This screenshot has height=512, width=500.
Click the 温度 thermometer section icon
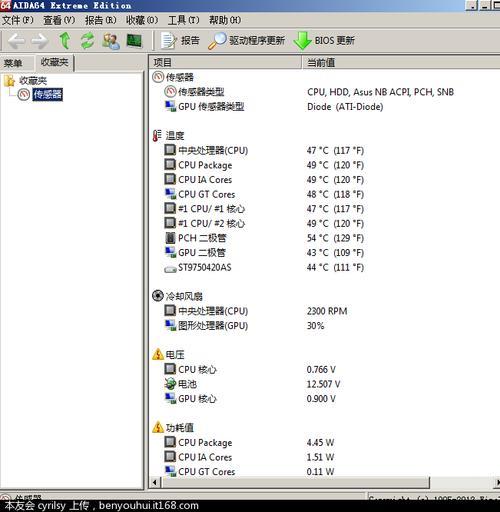point(157,136)
